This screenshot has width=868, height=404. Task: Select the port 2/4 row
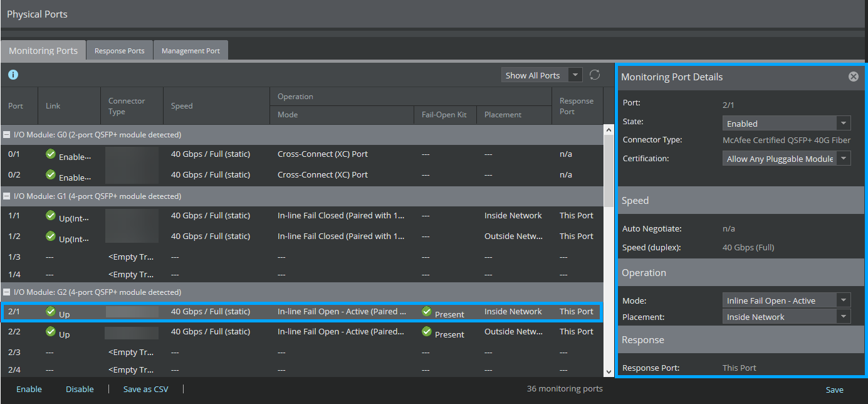coord(302,369)
